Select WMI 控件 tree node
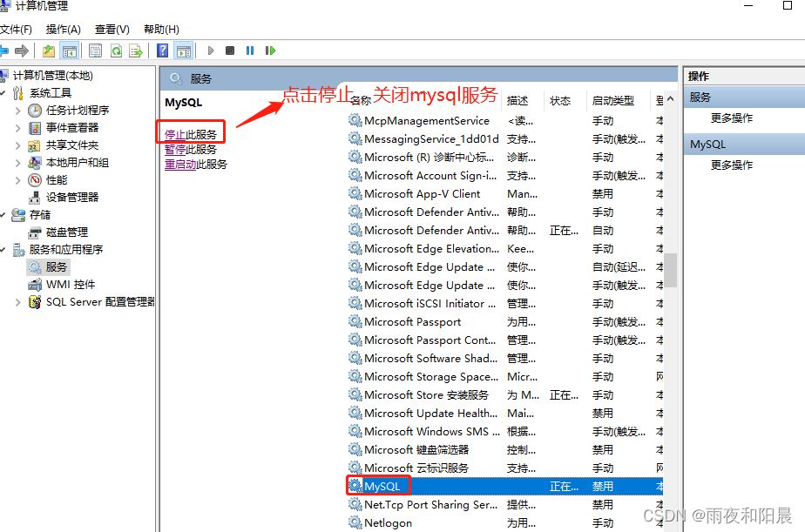805x532 pixels. [70, 284]
